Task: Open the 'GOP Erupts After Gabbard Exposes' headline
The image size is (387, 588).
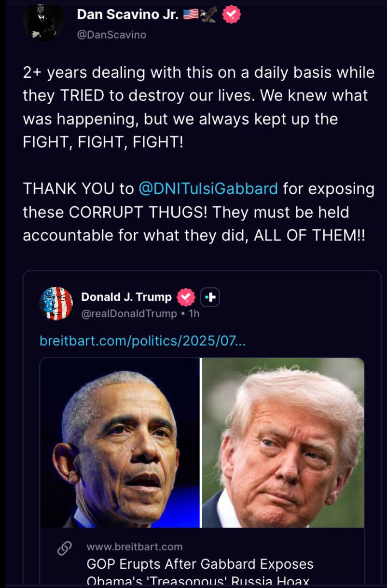Action: tap(200, 564)
